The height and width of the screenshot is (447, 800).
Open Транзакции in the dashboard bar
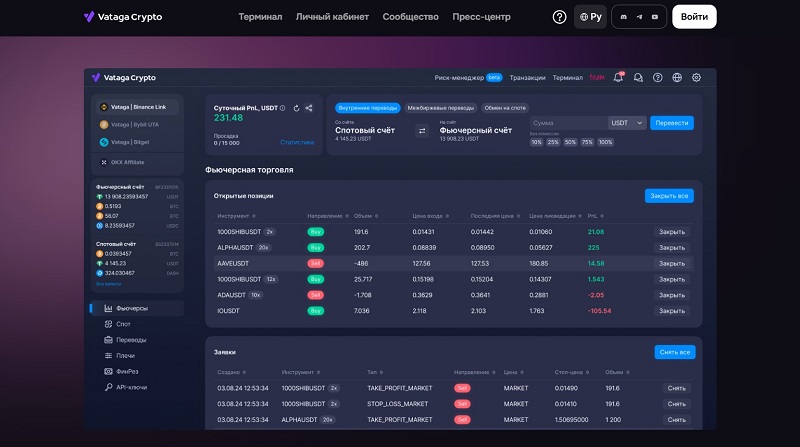[x=527, y=78]
